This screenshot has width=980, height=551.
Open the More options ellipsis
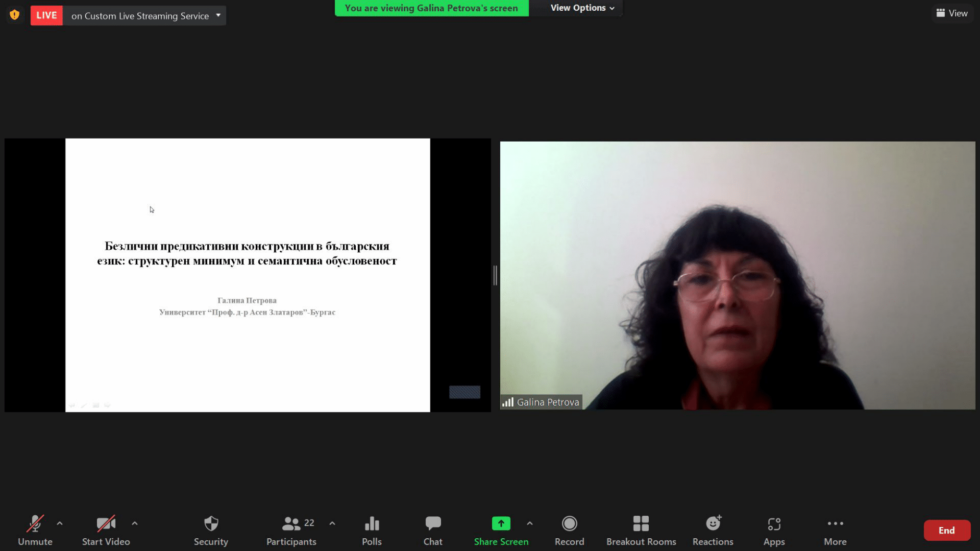tap(835, 530)
